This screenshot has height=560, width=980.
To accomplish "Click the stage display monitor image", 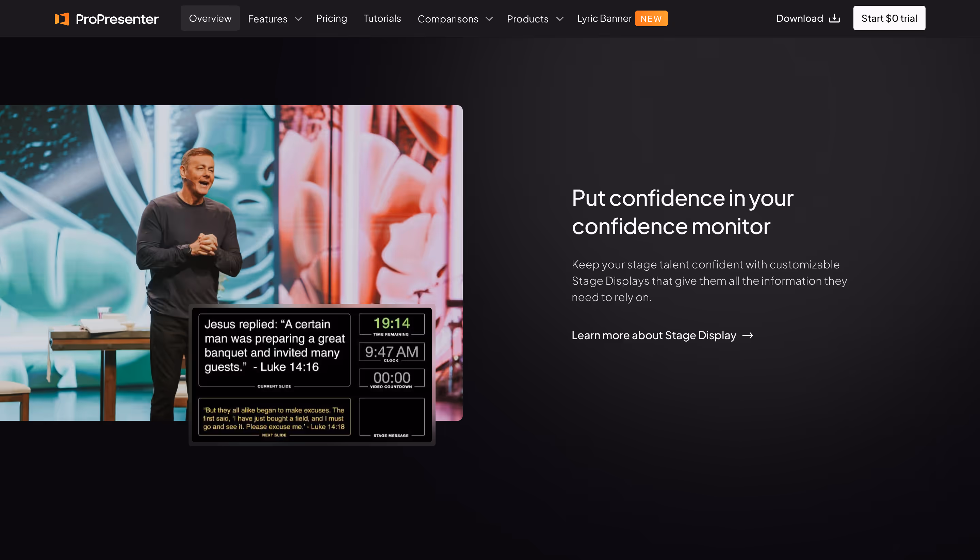I will [312, 375].
